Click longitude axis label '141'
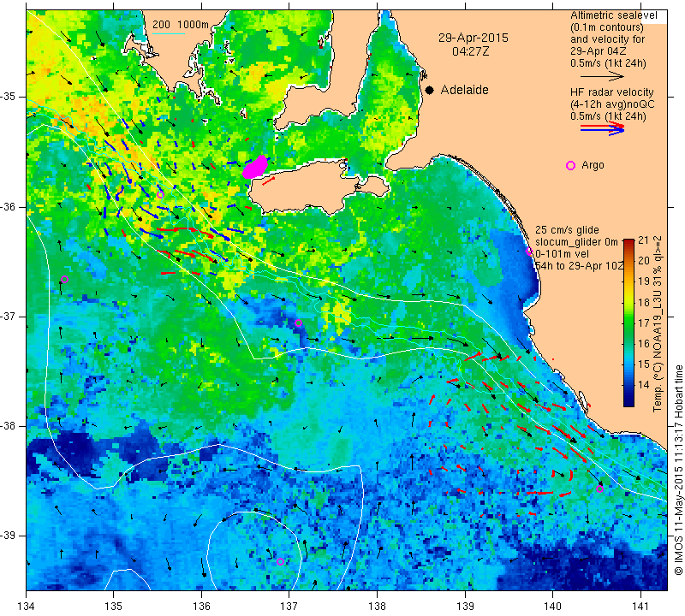This screenshot has width=685, height=616. pos(640,607)
